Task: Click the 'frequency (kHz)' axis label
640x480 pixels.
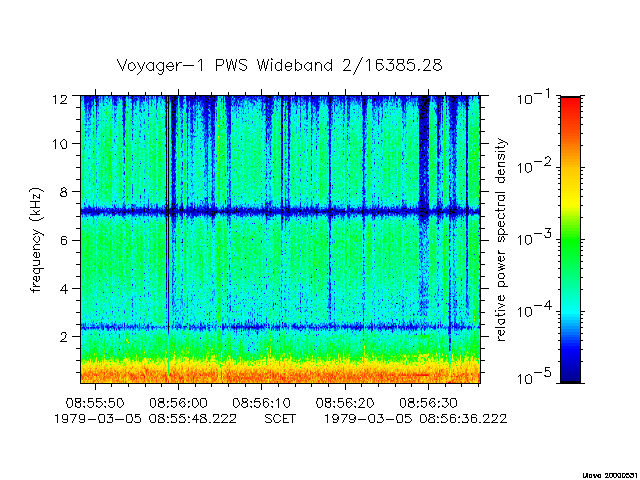Action: (36, 240)
